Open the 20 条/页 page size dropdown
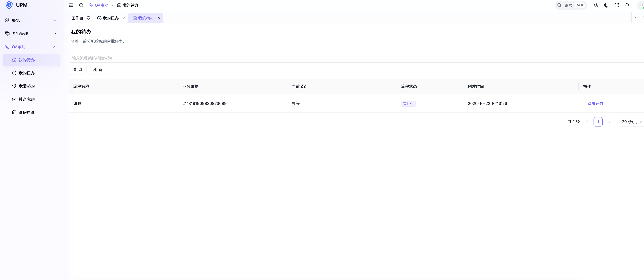644x280 pixels. point(631,122)
